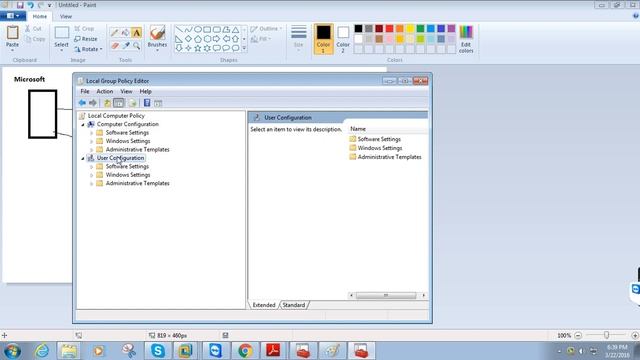Select the Fill with color bucket tool
This screenshot has width=640, height=360.
point(126,33)
